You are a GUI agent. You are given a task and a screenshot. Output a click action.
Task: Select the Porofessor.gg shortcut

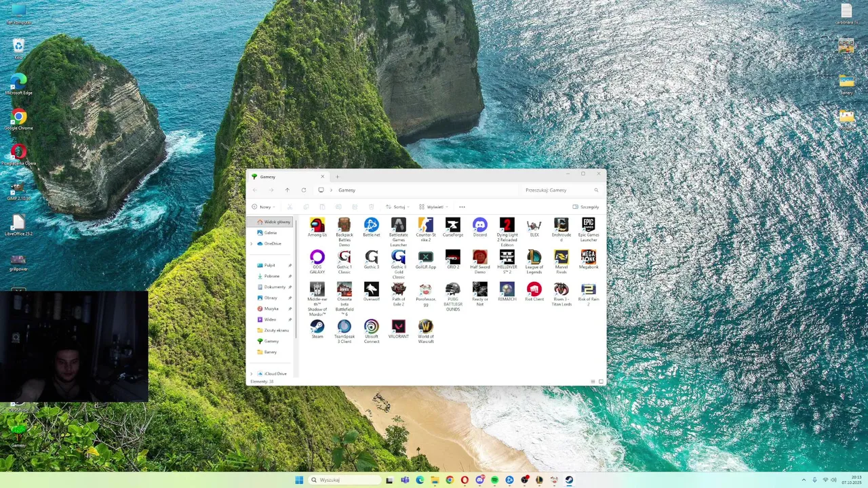click(426, 294)
